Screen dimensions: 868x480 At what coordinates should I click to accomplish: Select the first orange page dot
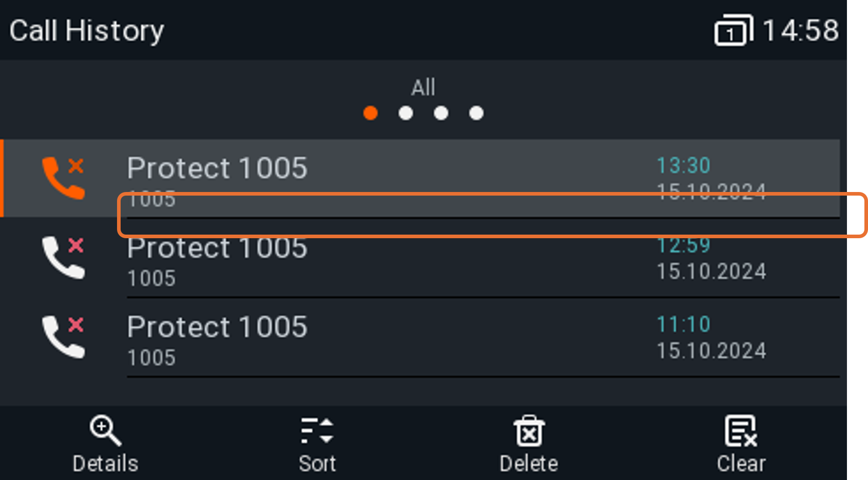(371, 113)
